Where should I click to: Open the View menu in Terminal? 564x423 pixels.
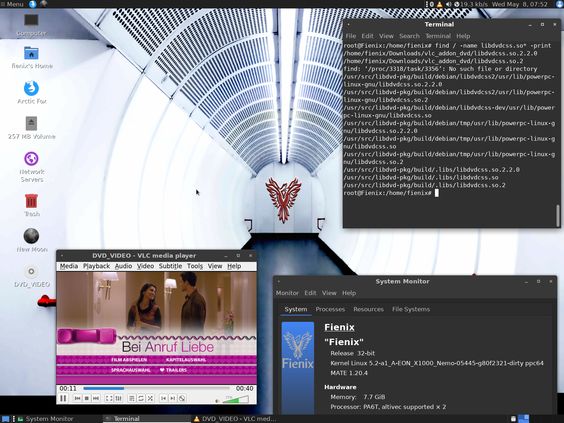(x=386, y=36)
